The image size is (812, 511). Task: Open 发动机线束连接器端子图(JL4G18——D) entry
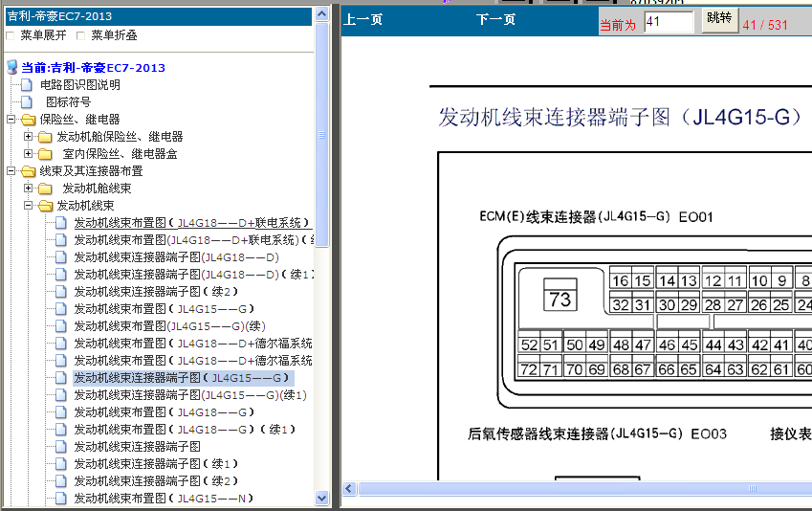pyautogui.click(x=177, y=257)
